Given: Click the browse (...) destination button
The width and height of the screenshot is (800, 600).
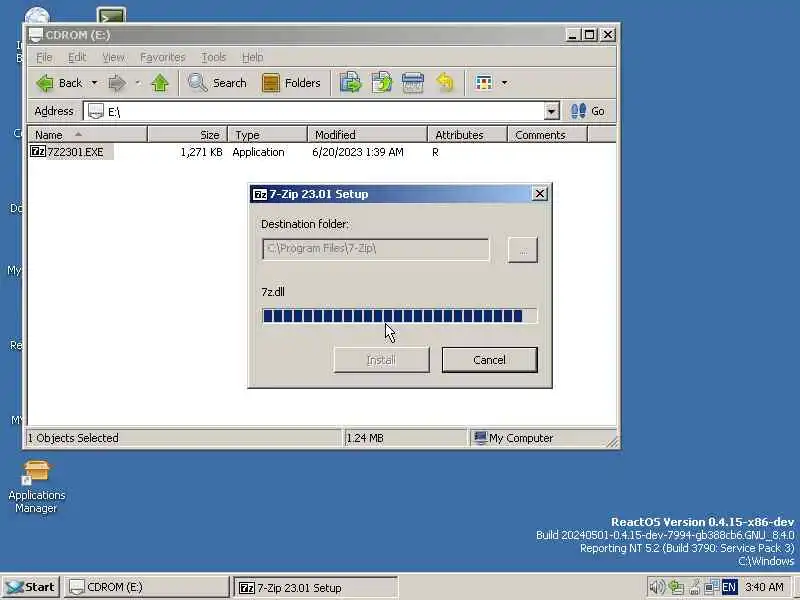Looking at the screenshot, I should click(522, 250).
